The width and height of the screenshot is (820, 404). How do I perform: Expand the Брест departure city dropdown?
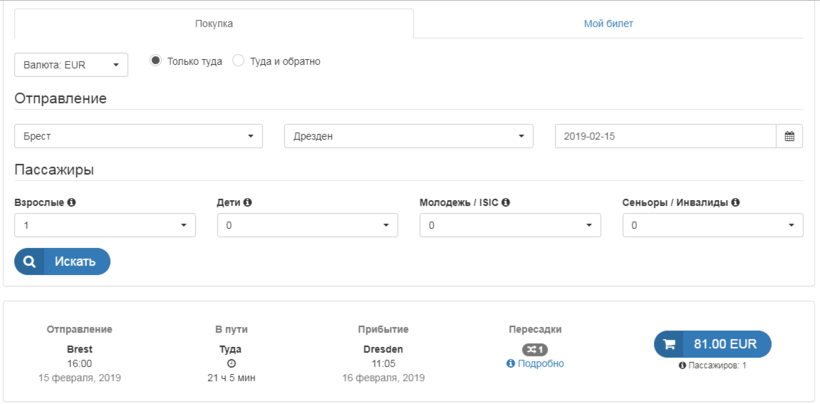[138, 136]
